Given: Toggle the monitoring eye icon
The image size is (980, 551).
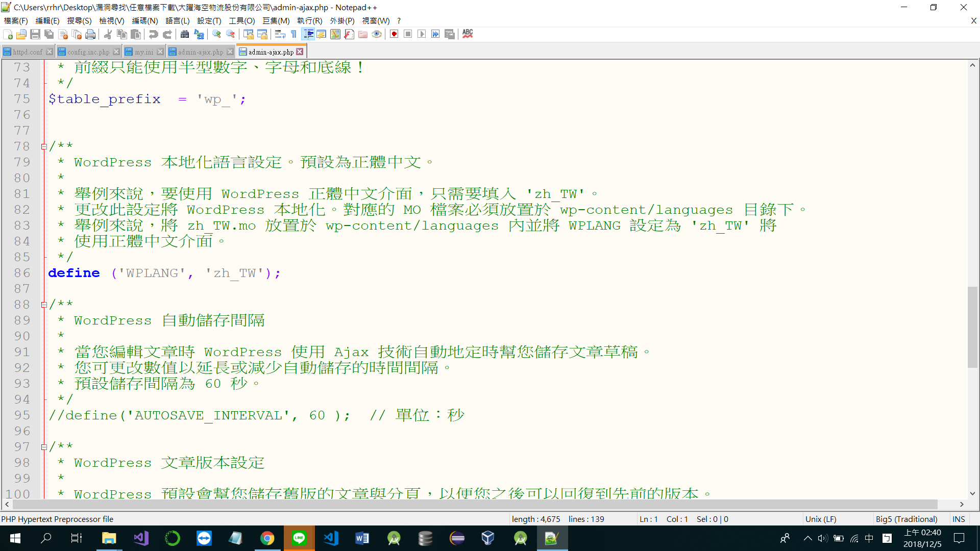Looking at the screenshot, I should point(377,34).
